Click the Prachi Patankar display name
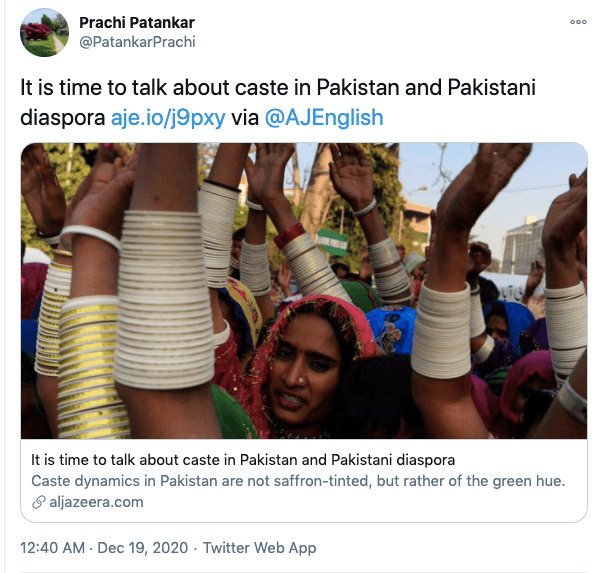Image resolution: width=601 pixels, height=573 pixels. (137, 23)
